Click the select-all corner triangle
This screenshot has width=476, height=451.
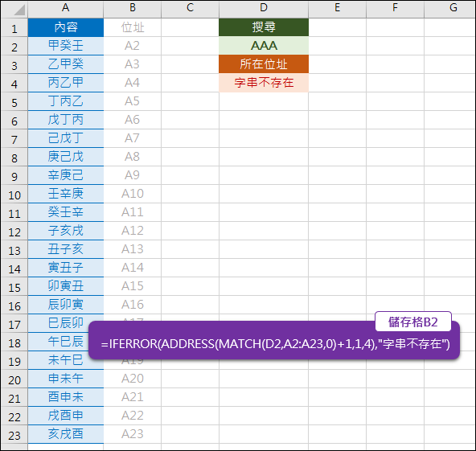click(x=19, y=10)
